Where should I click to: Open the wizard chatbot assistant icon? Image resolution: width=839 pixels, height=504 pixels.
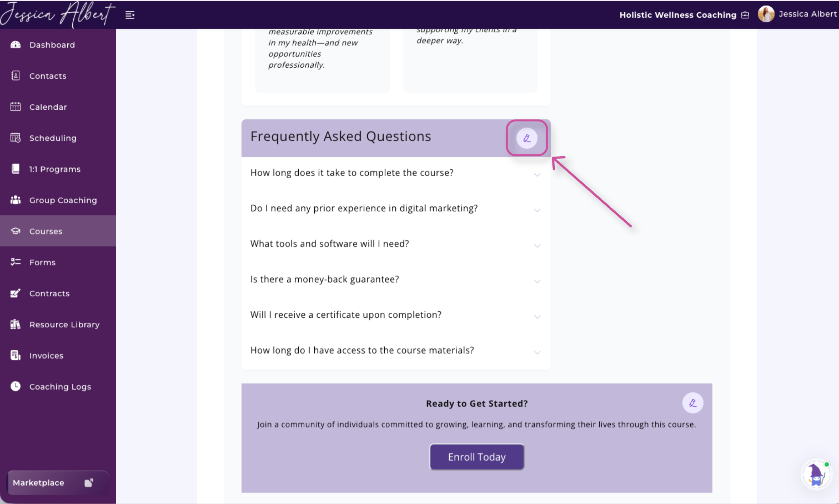click(x=817, y=475)
